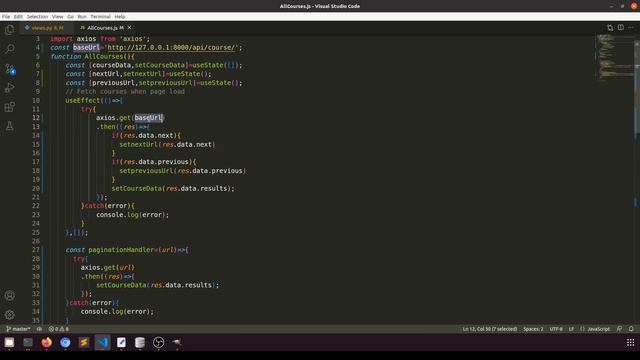Click the master branch indicator in status bar
The height and width of the screenshot is (360, 640).
(18, 329)
